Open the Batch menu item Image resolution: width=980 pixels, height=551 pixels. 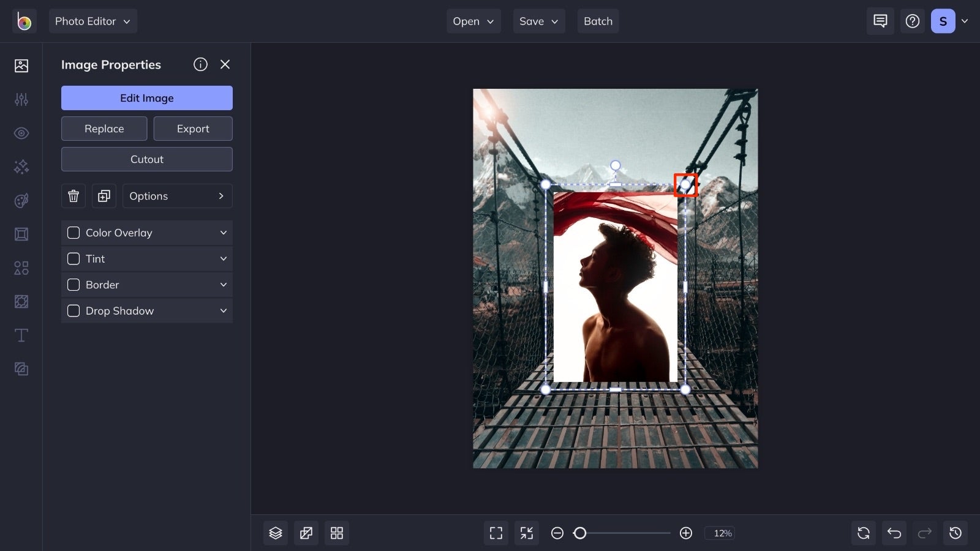pos(598,21)
